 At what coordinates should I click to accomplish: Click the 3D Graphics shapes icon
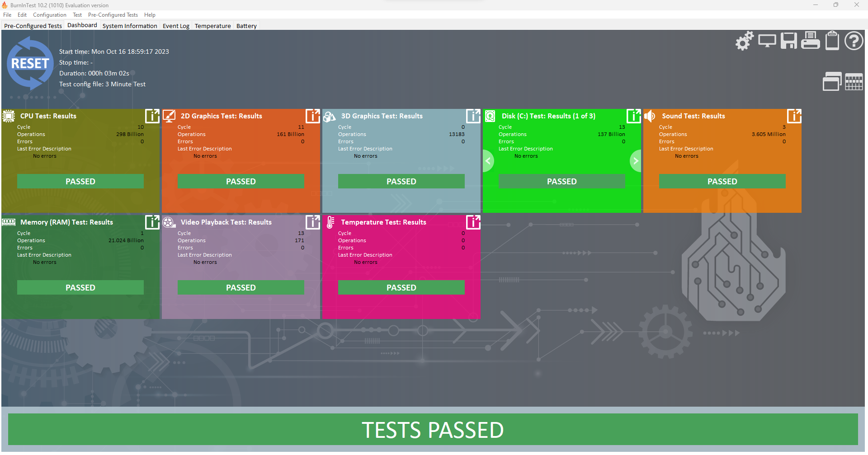(330, 117)
